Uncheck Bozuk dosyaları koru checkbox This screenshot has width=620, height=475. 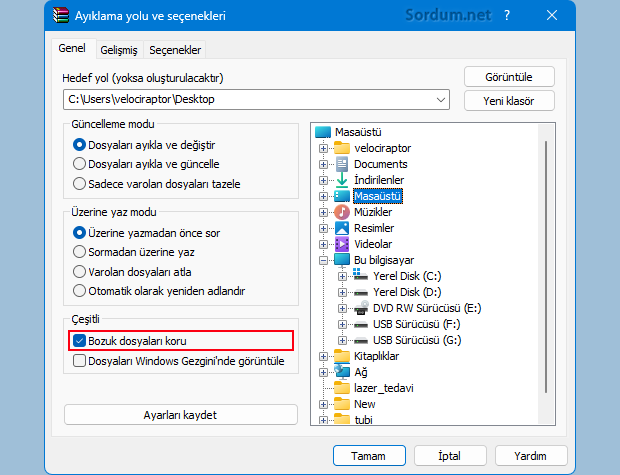coord(79,341)
